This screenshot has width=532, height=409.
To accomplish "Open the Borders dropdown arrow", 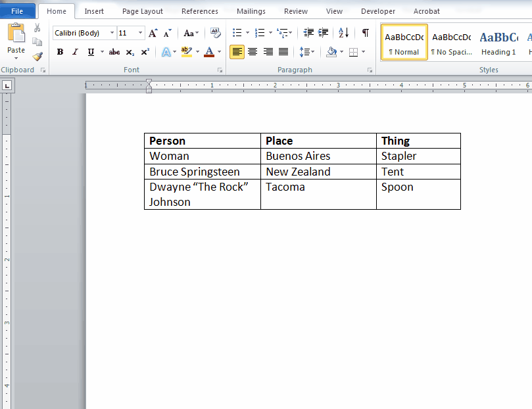I will (362, 52).
